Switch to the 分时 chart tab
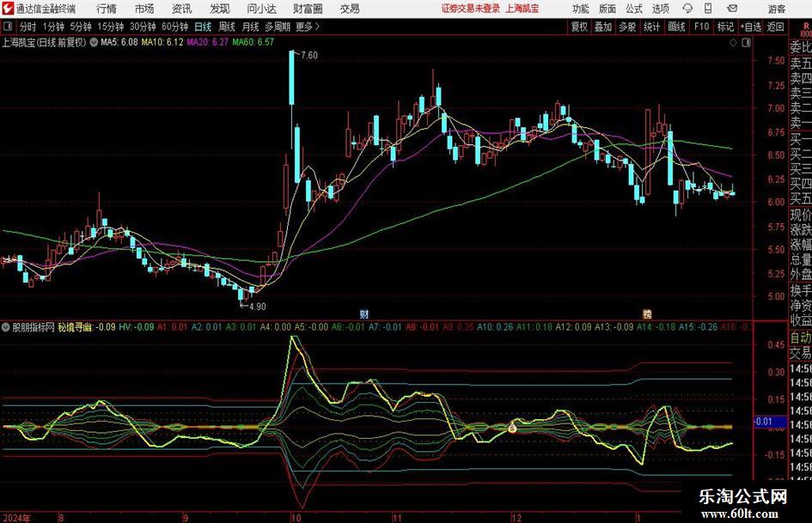812x523 pixels. point(28,27)
